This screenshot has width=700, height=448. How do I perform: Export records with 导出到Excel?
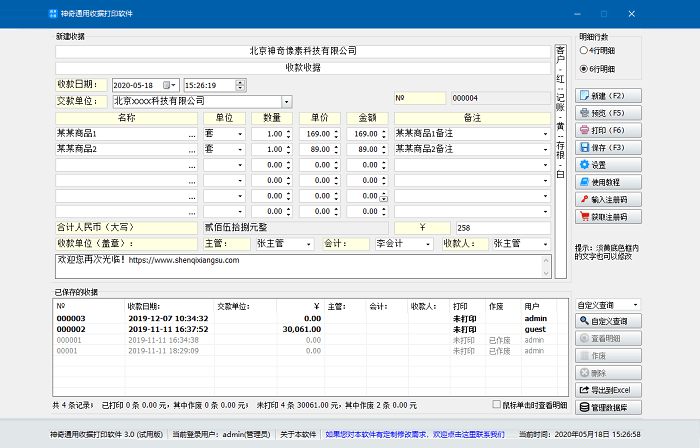[x=609, y=390]
